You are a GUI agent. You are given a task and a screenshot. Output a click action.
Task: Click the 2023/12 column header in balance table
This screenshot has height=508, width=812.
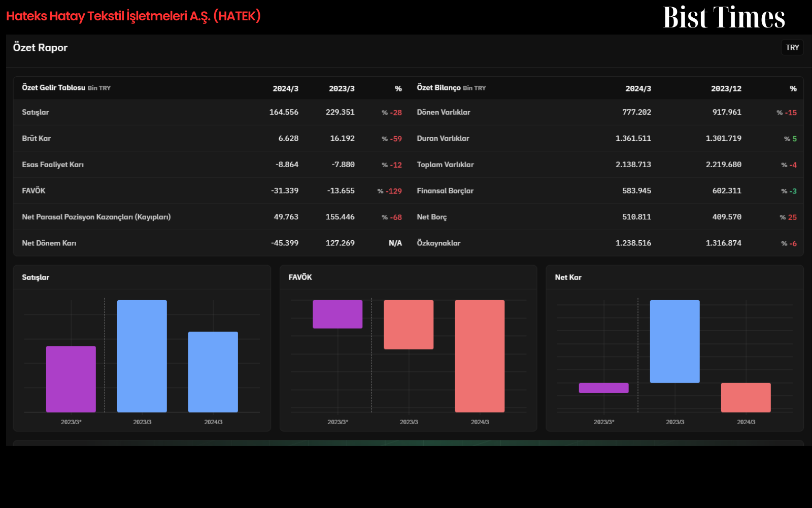(x=726, y=88)
